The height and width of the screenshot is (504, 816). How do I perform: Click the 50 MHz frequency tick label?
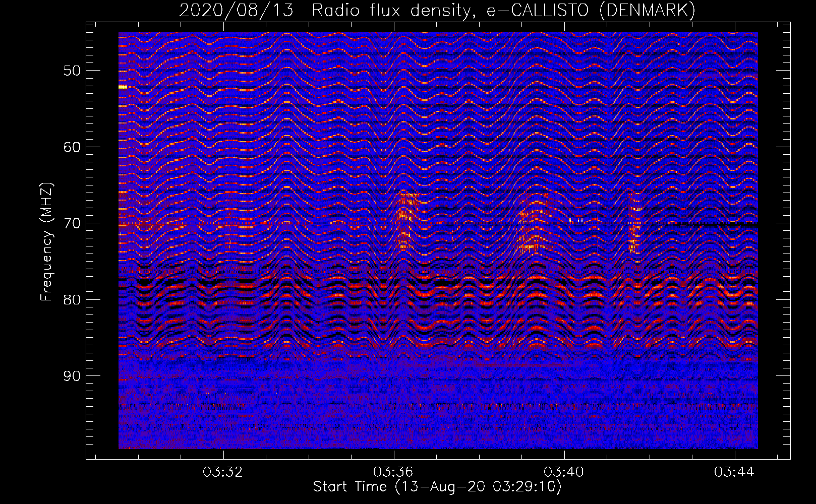coord(72,71)
